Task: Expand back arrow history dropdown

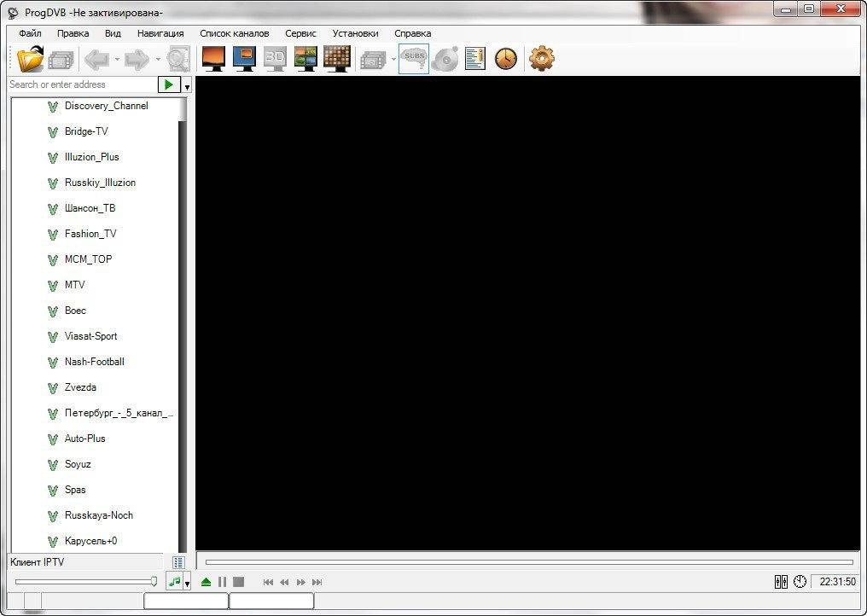Action: click(x=117, y=59)
